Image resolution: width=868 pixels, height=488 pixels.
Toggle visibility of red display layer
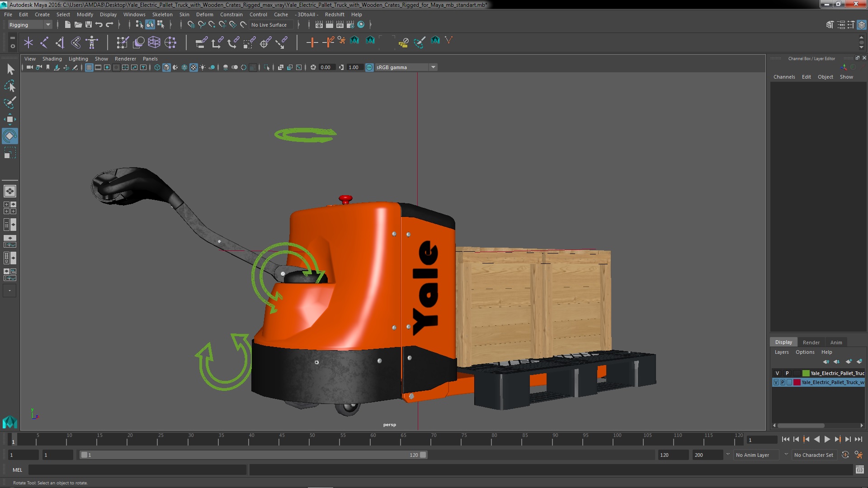click(x=776, y=382)
